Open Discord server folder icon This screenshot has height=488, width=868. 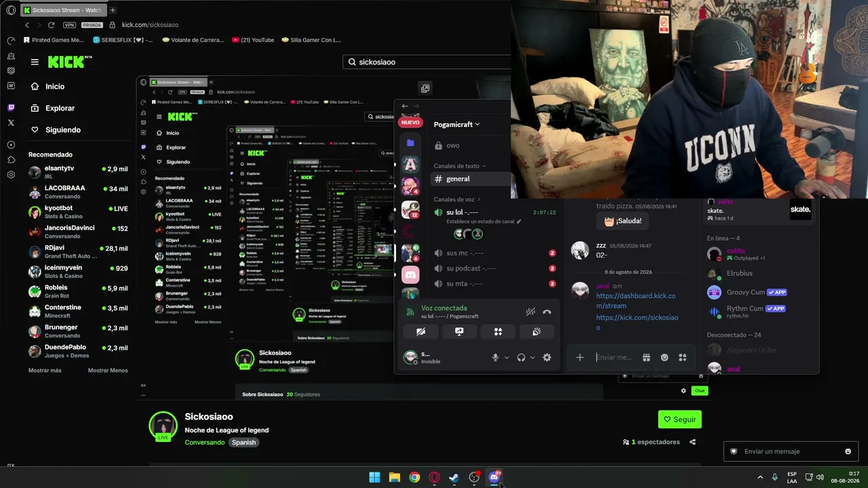click(410, 143)
